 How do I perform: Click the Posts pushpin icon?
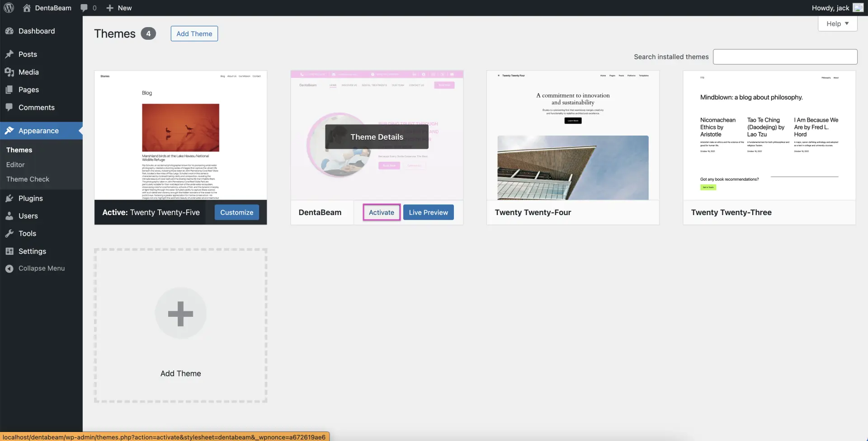pos(9,54)
